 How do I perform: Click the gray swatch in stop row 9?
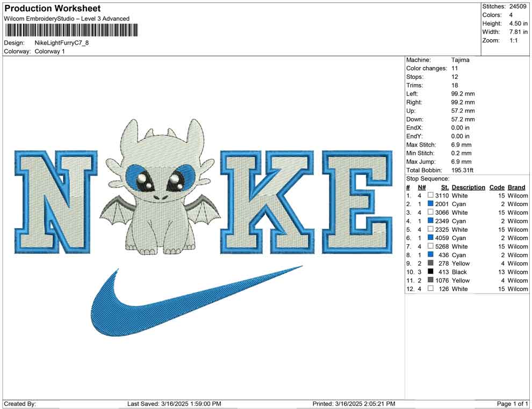point(430,262)
